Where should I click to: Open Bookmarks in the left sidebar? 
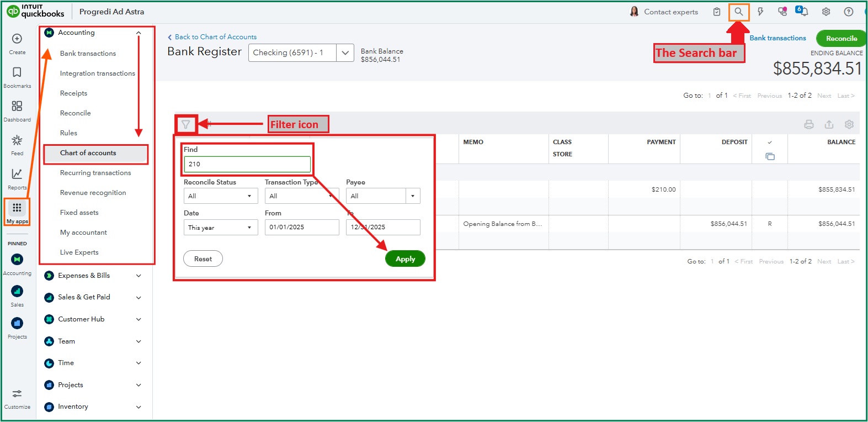[17, 72]
